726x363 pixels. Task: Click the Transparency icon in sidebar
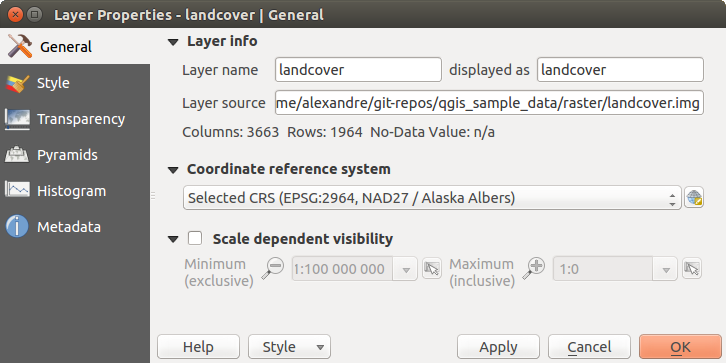[17, 119]
